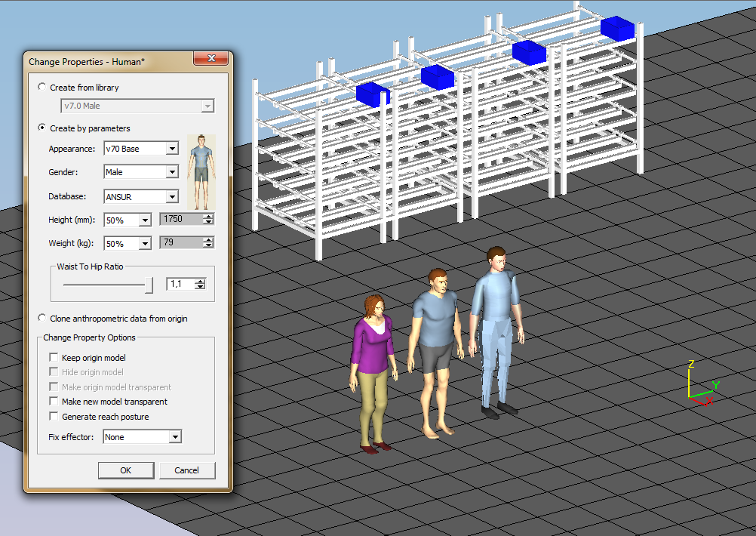
Task: Decrease weight with the down stepper arrow
Action: click(207, 245)
